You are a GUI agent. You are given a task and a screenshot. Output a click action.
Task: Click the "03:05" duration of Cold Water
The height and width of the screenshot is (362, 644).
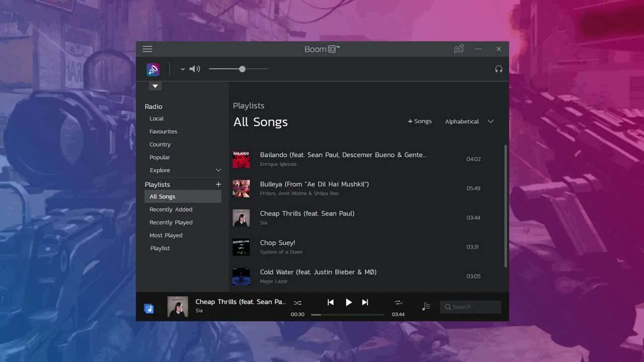coord(473,277)
